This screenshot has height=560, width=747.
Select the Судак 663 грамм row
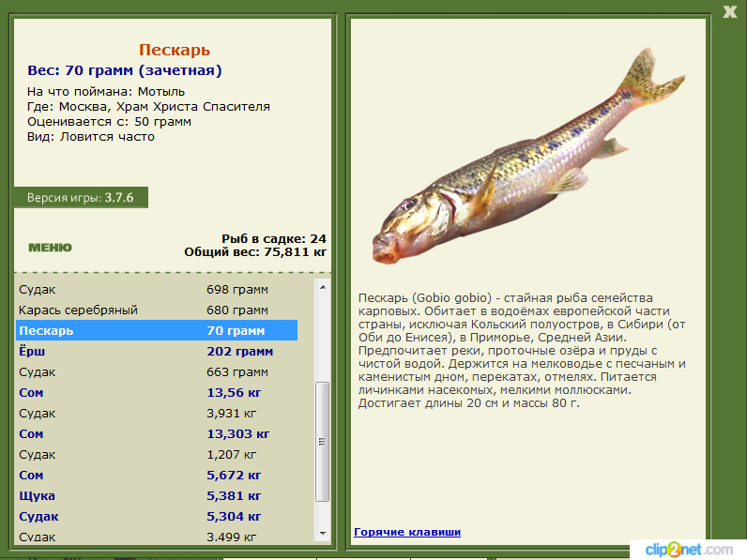[157, 371]
